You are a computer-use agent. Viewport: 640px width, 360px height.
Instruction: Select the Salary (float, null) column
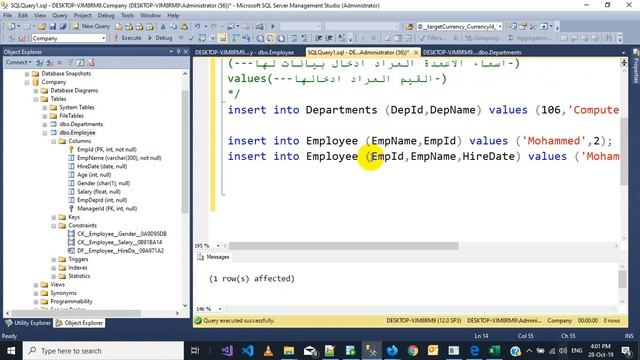pos(99,191)
